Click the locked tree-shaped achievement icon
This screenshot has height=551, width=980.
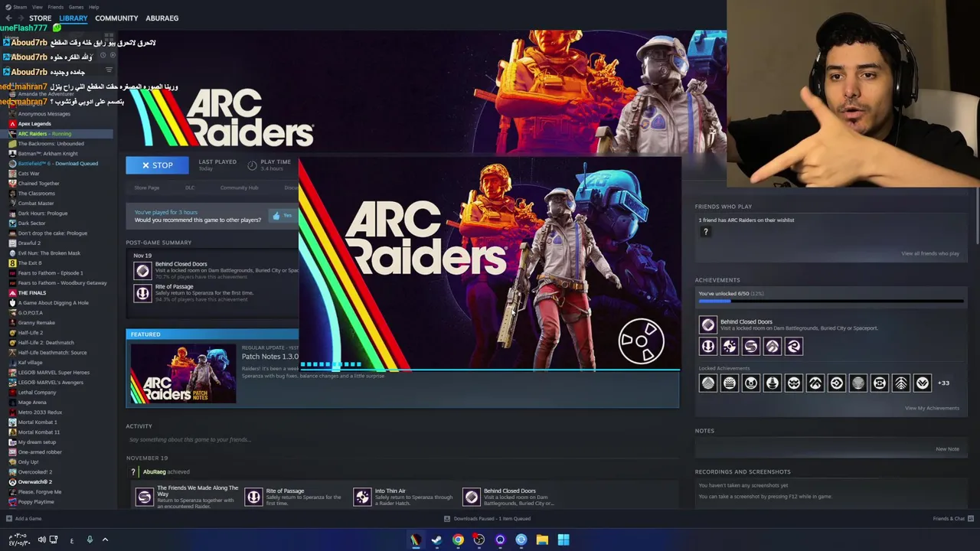(x=901, y=383)
